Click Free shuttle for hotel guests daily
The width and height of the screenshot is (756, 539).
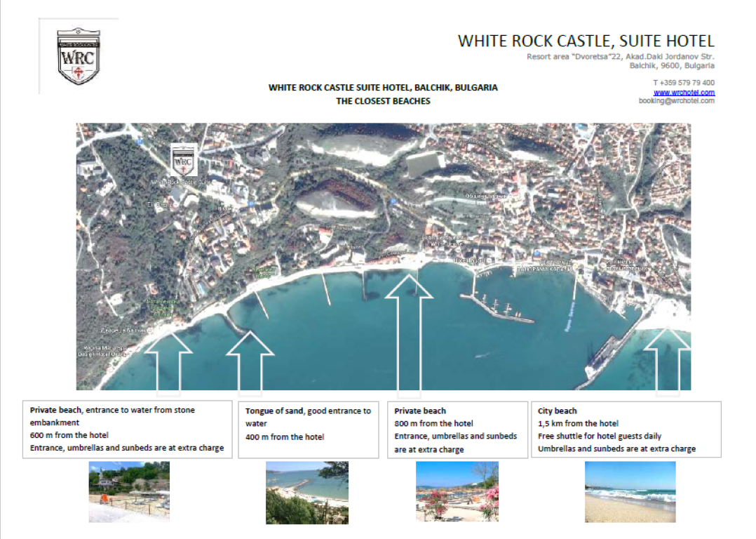pyautogui.click(x=600, y=437)
